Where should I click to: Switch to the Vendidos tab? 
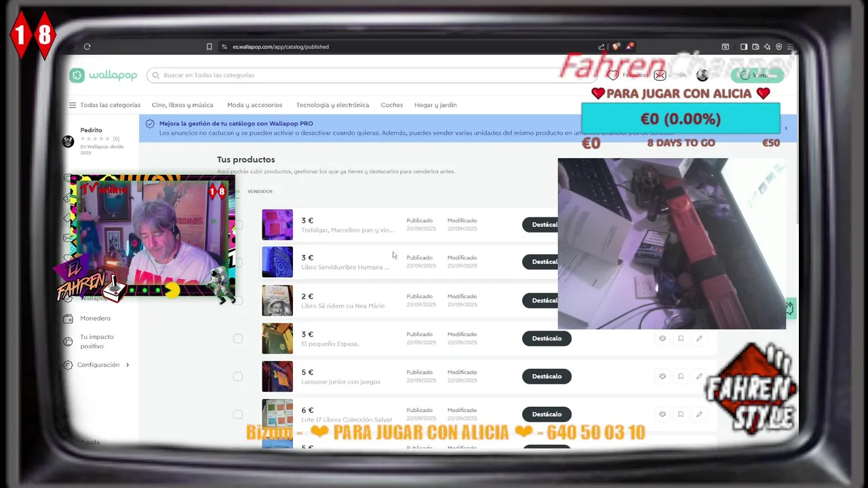coord(260,192)
